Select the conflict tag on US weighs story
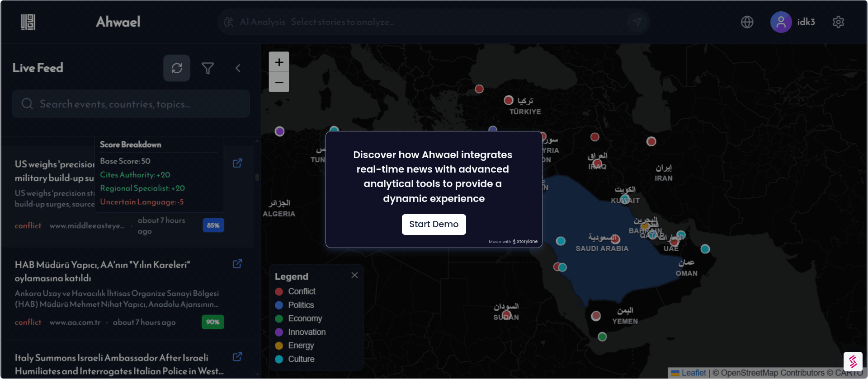This screenshot has height=379, width=868. point(28,225)
